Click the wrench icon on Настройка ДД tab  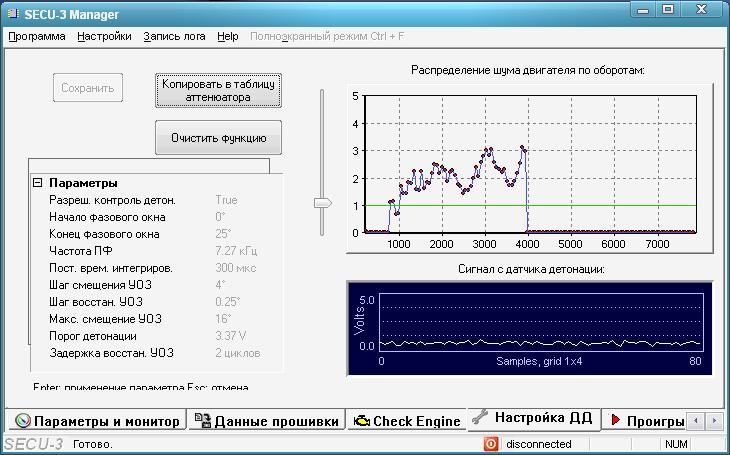[480, 417]
